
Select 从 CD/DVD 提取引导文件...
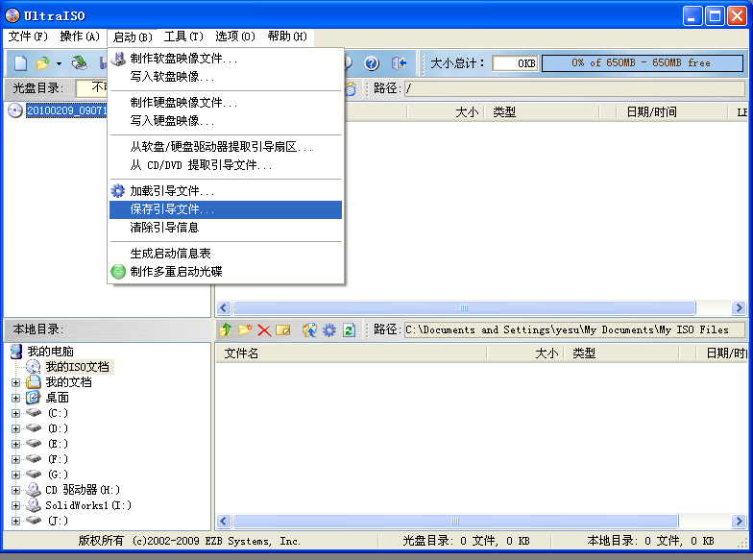point(226,165)
